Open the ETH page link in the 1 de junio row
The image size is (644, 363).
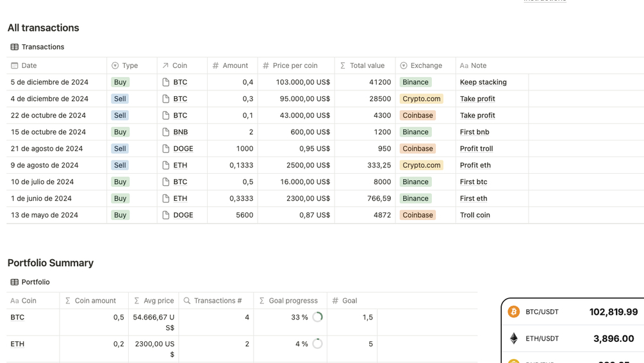tap(180, 199)
